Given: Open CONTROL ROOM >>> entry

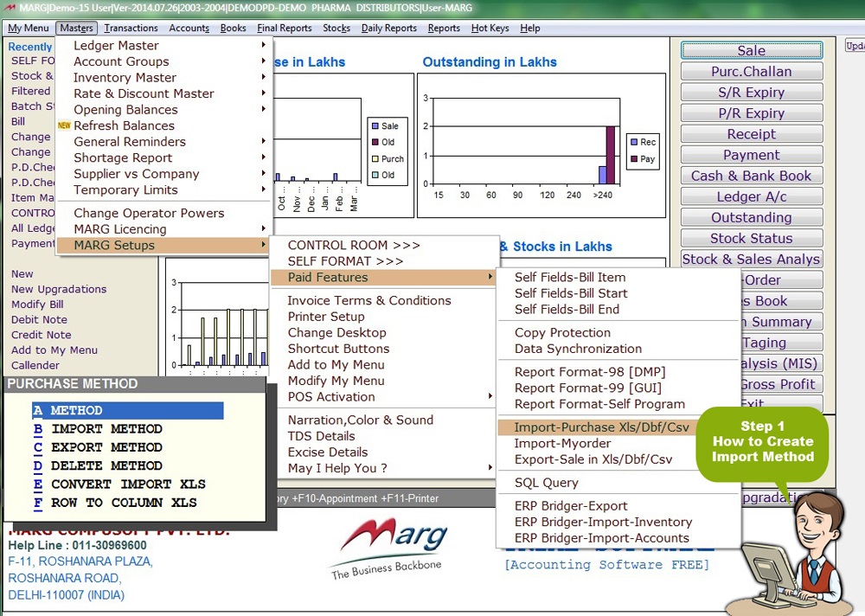Looking at the screenshot, I should coord(383,245).
